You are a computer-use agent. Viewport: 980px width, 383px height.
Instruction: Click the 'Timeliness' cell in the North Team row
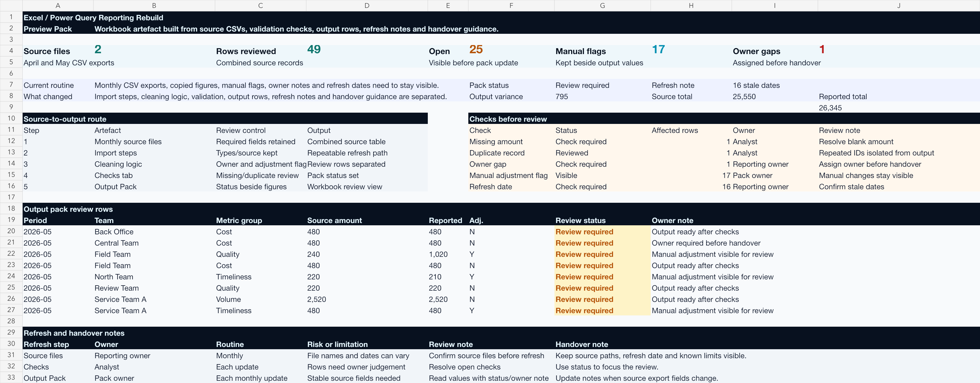(234, 277)
